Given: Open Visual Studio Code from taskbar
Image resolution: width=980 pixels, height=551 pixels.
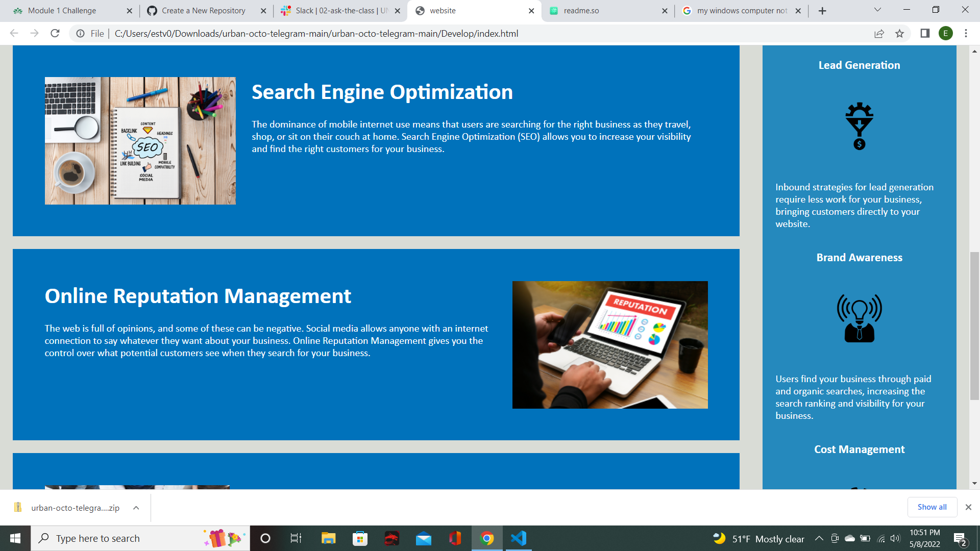Looking at the screenshot, I should click(519, 538).
